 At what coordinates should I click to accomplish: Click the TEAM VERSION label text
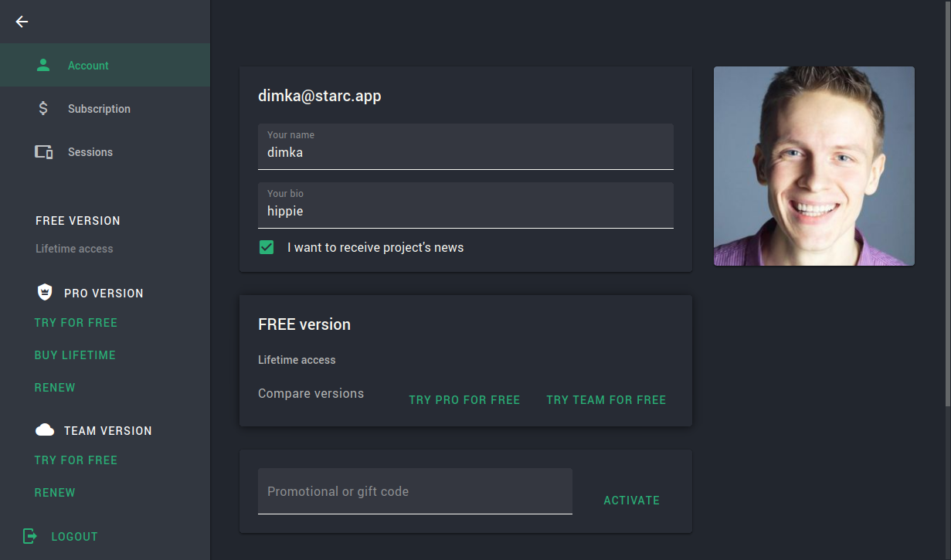(108, 431)
